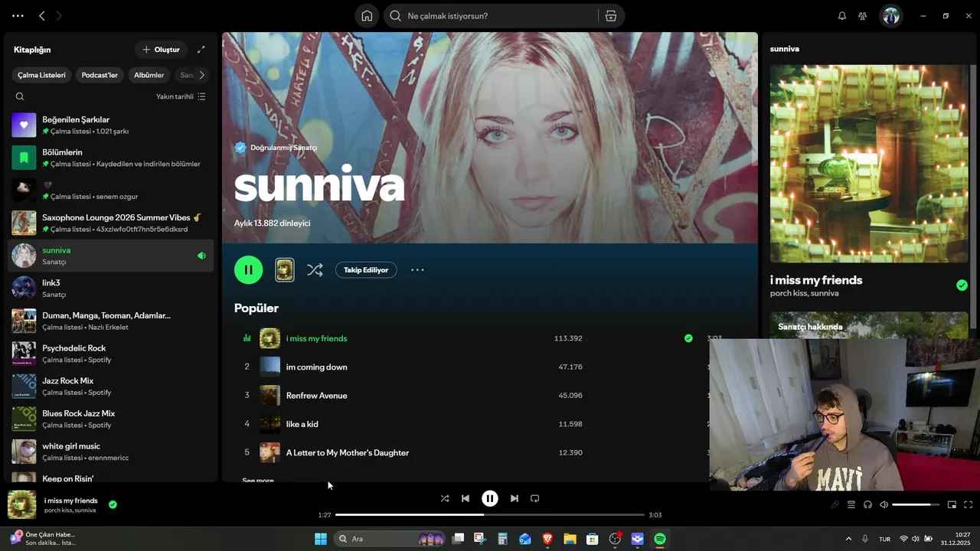Open Jazz Rock Mix playlist
This screenshot has width=980, height=551.
111,386
